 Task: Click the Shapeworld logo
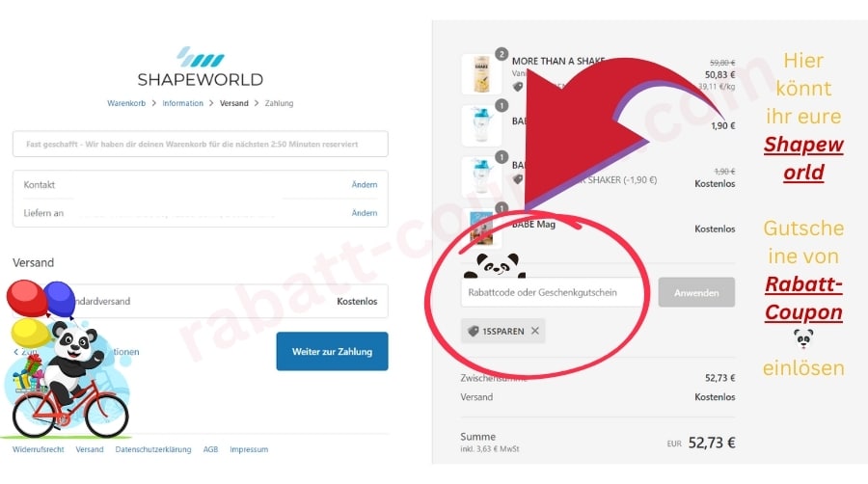(x=201, y=67)
